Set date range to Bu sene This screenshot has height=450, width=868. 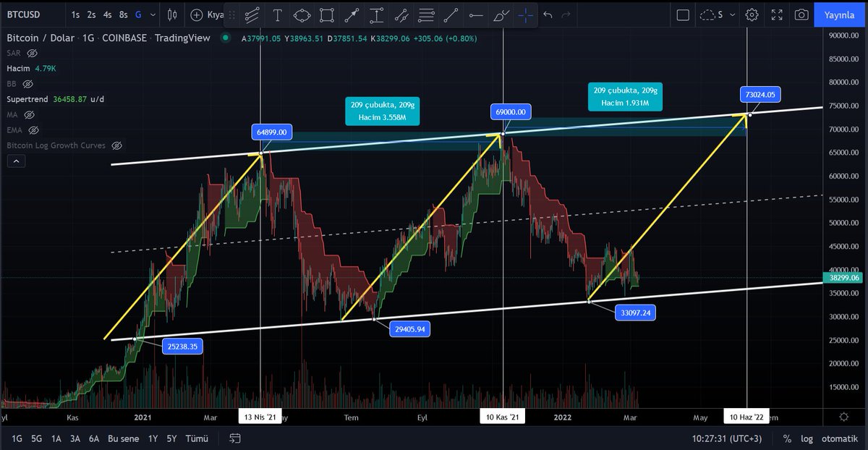123,438
